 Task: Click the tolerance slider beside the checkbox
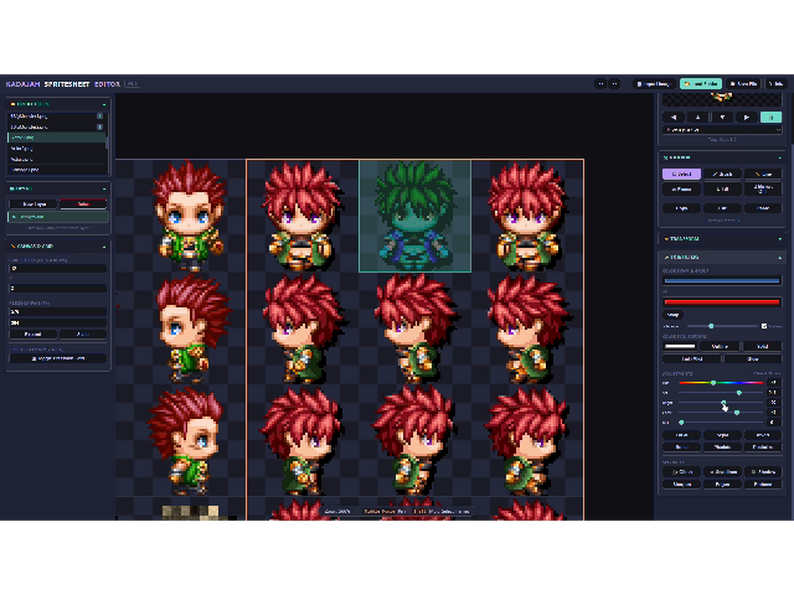pos(722,326)
